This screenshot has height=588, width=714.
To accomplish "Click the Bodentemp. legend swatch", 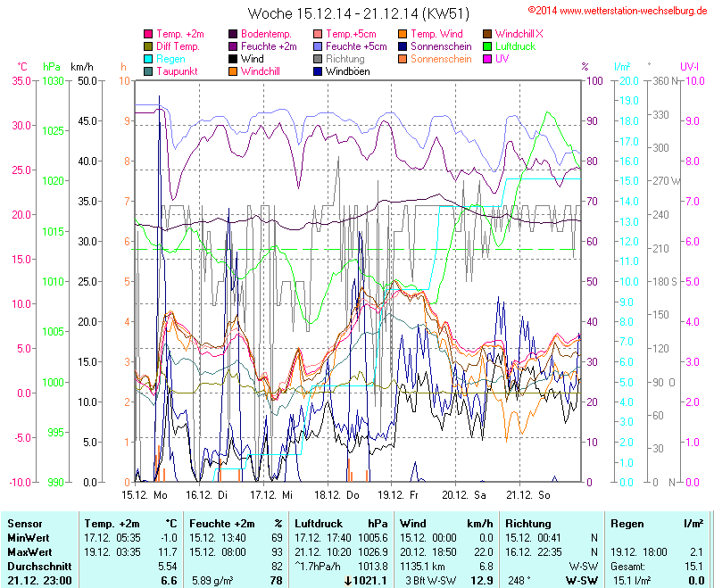I will click(233, 34).
